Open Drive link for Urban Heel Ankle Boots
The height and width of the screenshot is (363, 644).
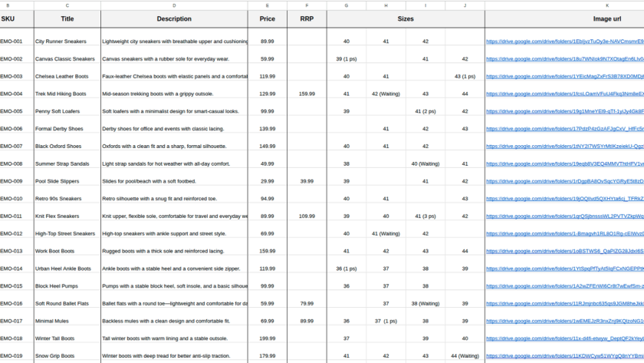pyautogui.click(x=565, y=269)
